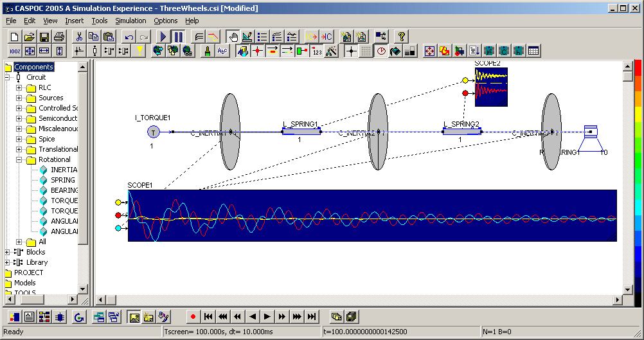Click the paintbrush toolbar icon

coord(208,51)
